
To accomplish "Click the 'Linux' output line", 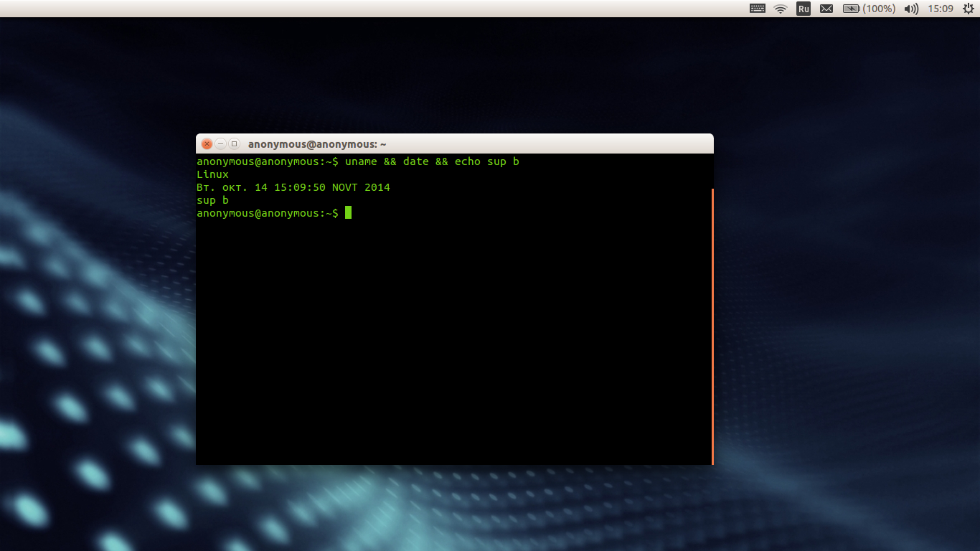I will 212,174.
